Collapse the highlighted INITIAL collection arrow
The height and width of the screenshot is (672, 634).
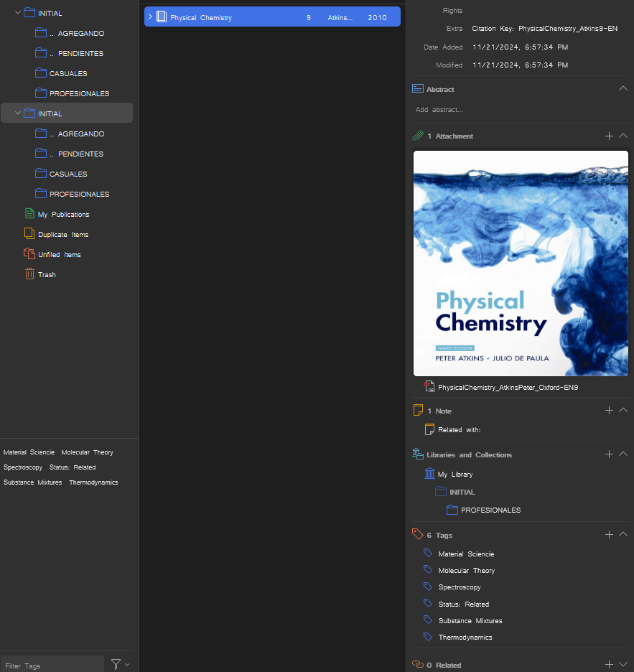18,113
